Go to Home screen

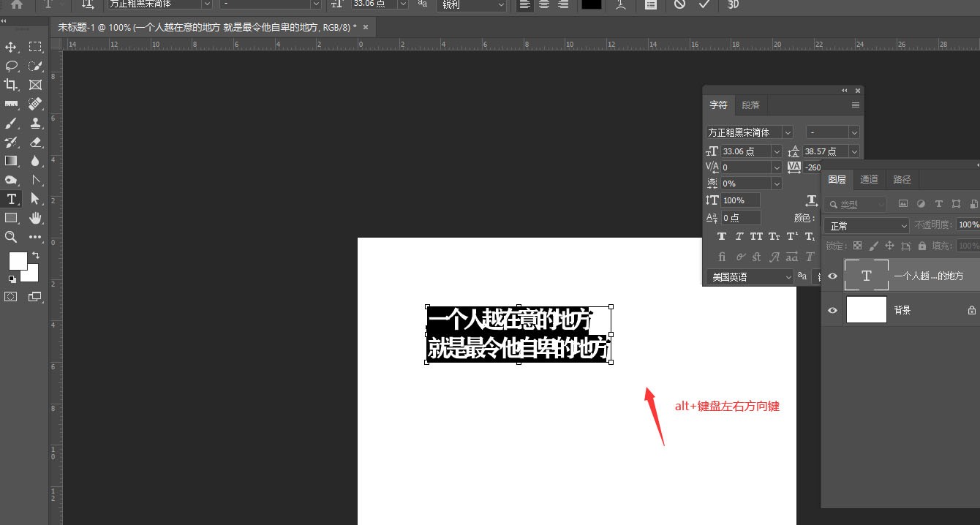(x=16, y=4)
